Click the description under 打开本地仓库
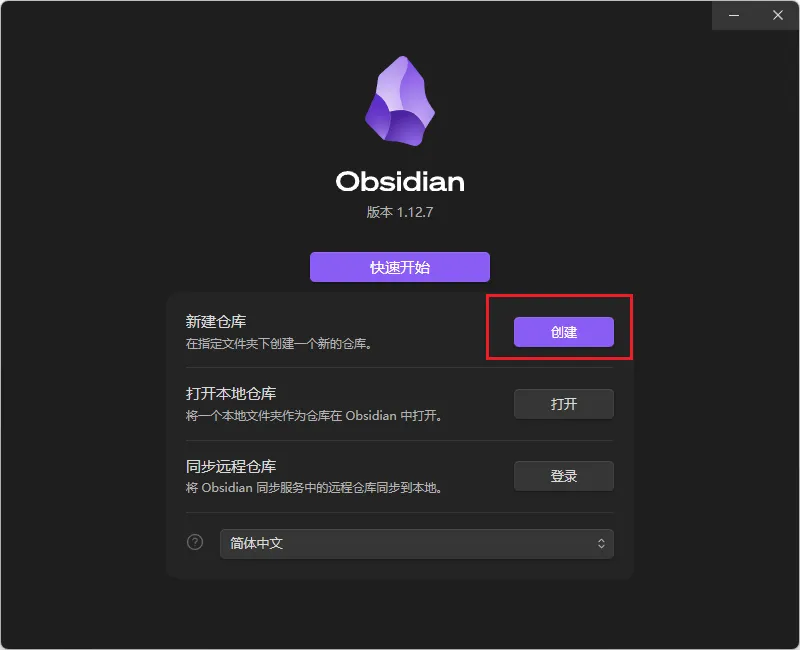This screenshot has width=800, height=650. tap(314, 416)
